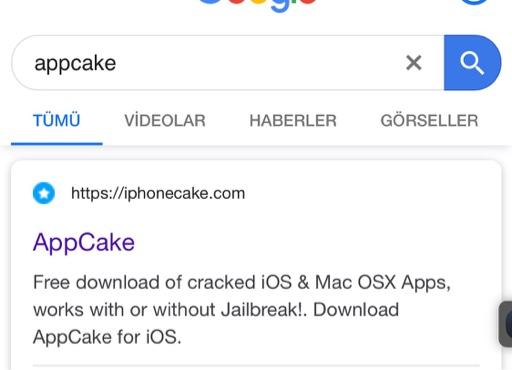This screenshot has width=512, height=370.
Task: Open the HABERLER tab
Action: [x=293, y=120]
